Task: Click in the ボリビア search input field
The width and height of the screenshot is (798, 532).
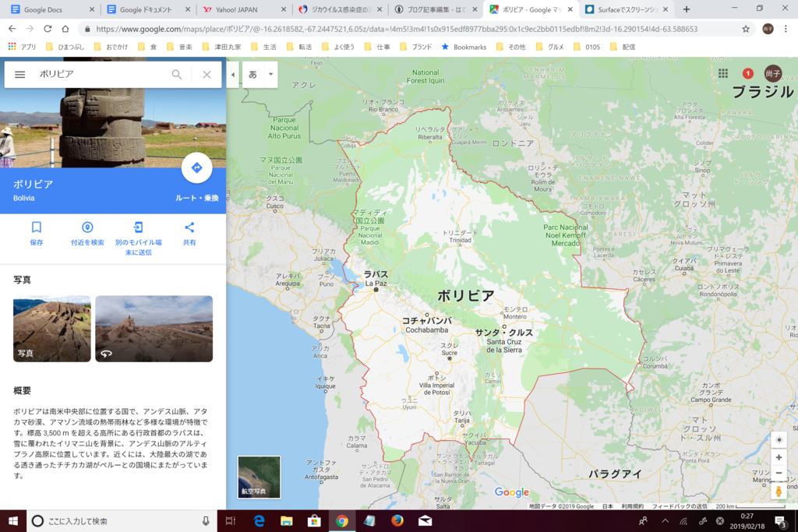Action: [x=102, y=74]
